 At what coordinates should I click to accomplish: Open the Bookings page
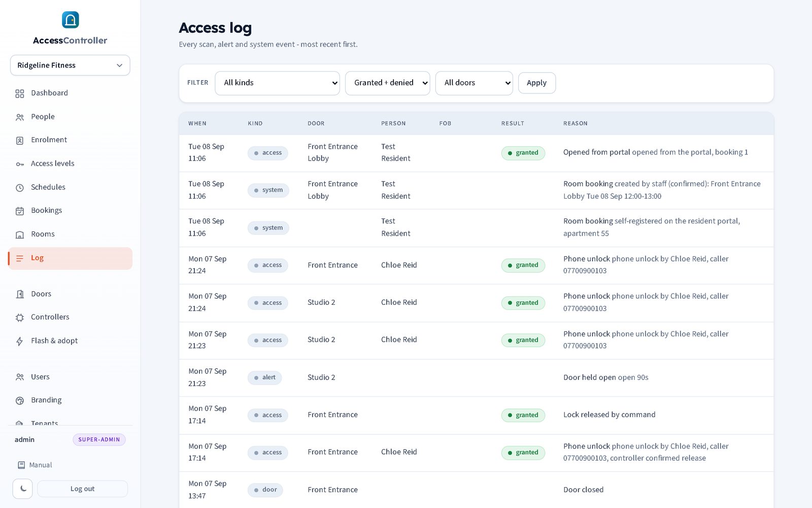(x=70, y=210)
